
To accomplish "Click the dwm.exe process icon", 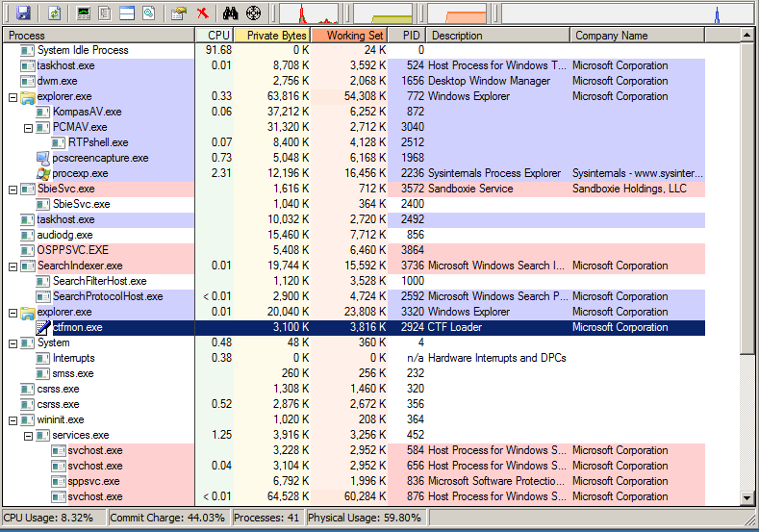I will (x=28, y=81).
